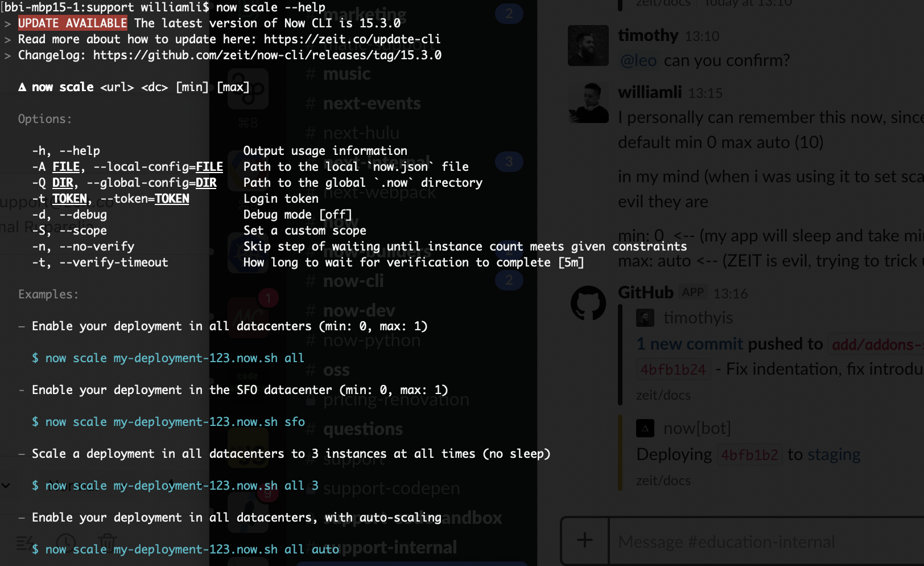The height and width of the screenshot is (566, 924).
Task: Click the '--no-verify' option text
Action: 97,247
